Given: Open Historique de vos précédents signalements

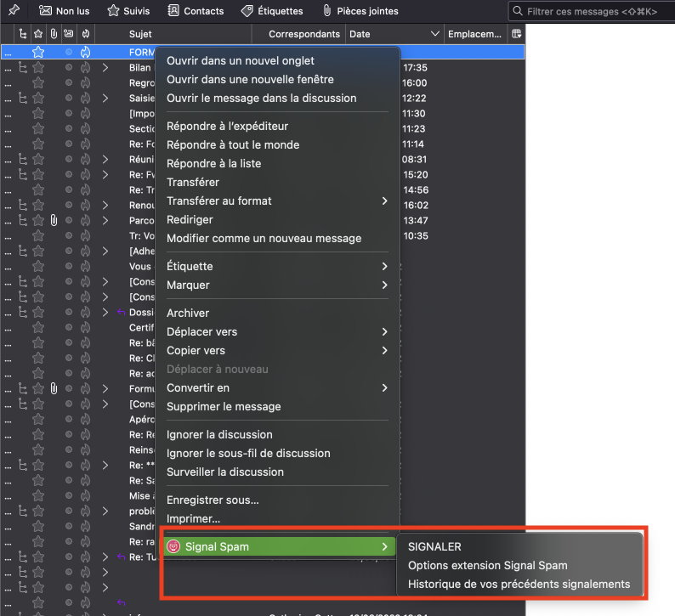Looking at the screenshot, I should pos(519,585).
